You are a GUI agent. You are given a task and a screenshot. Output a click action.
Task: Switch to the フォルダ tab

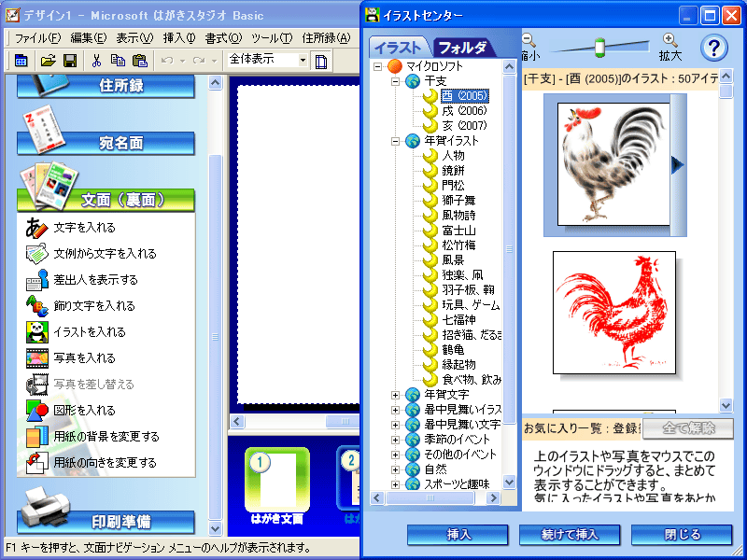[x=462, y=48]
